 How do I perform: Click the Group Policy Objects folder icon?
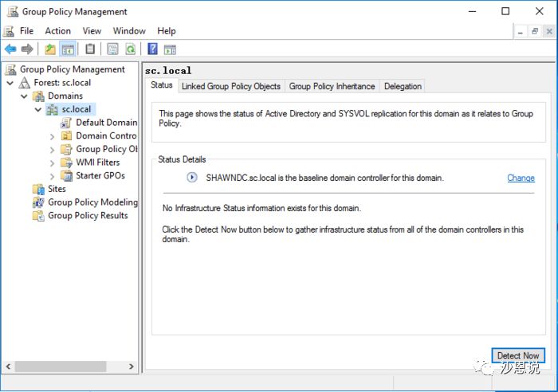click(x=66, y=150)
